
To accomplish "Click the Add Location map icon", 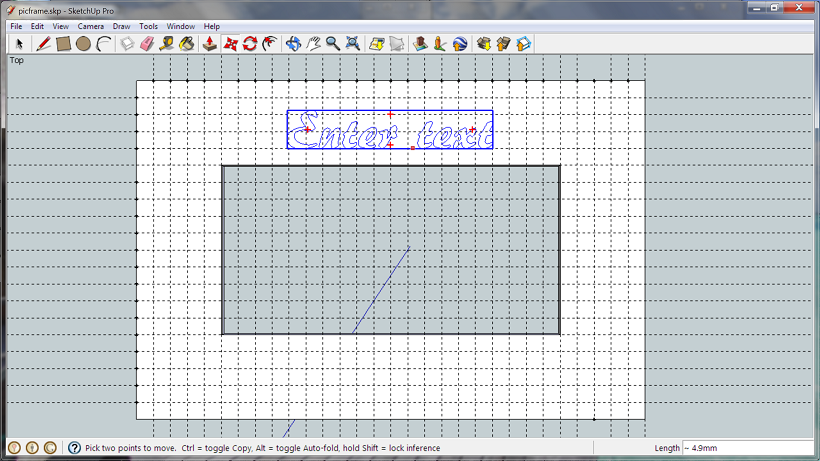I will coord(377,44).
